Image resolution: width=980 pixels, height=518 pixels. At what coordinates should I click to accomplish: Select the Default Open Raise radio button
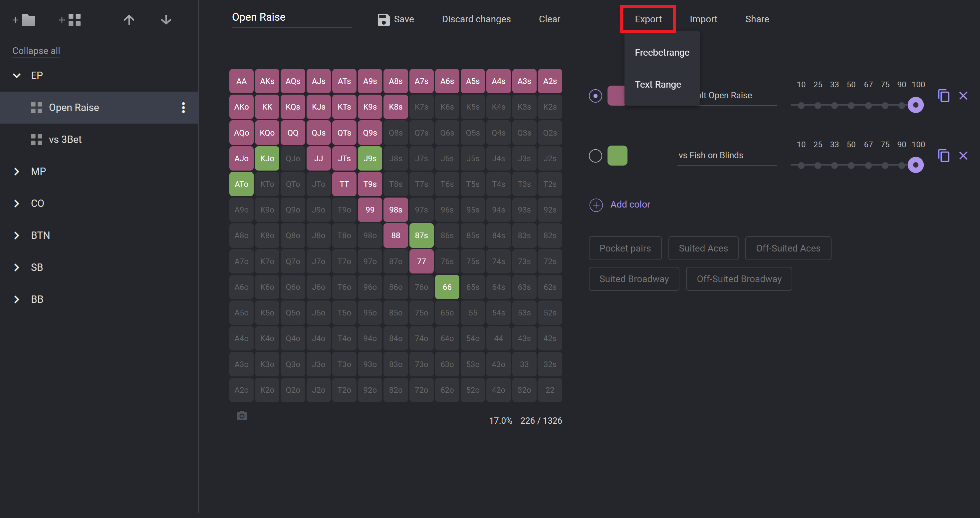click(596, 96)
